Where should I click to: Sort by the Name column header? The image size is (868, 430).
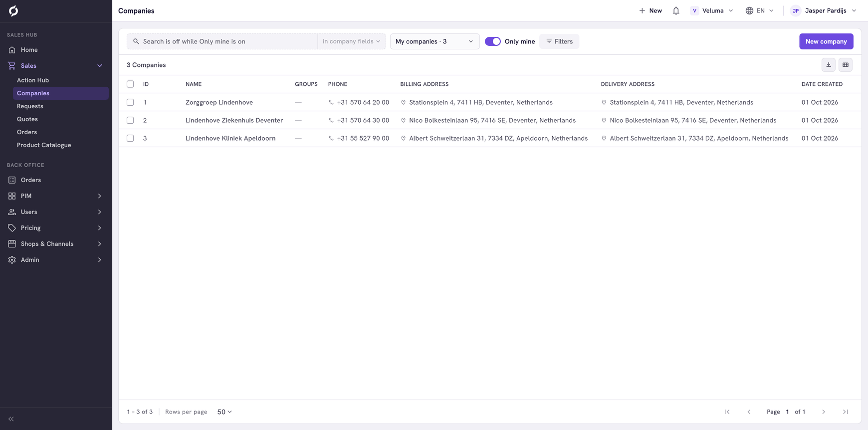[x=194, y=84]
